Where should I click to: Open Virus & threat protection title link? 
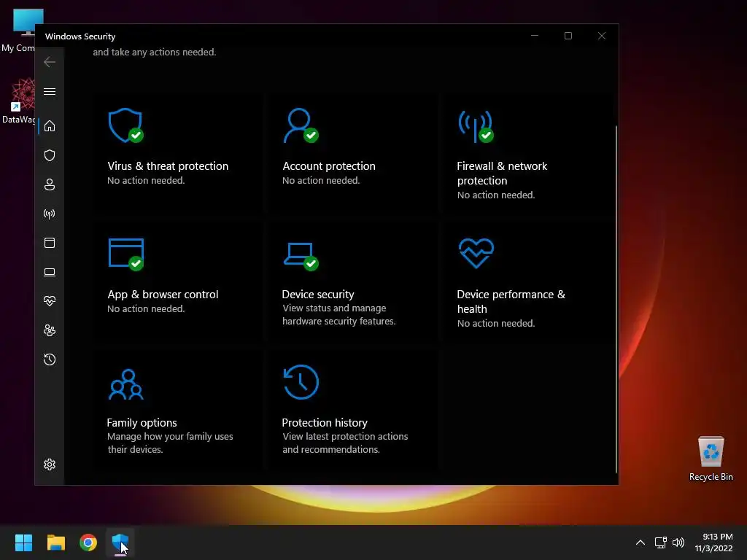click(x=168, y=166)
